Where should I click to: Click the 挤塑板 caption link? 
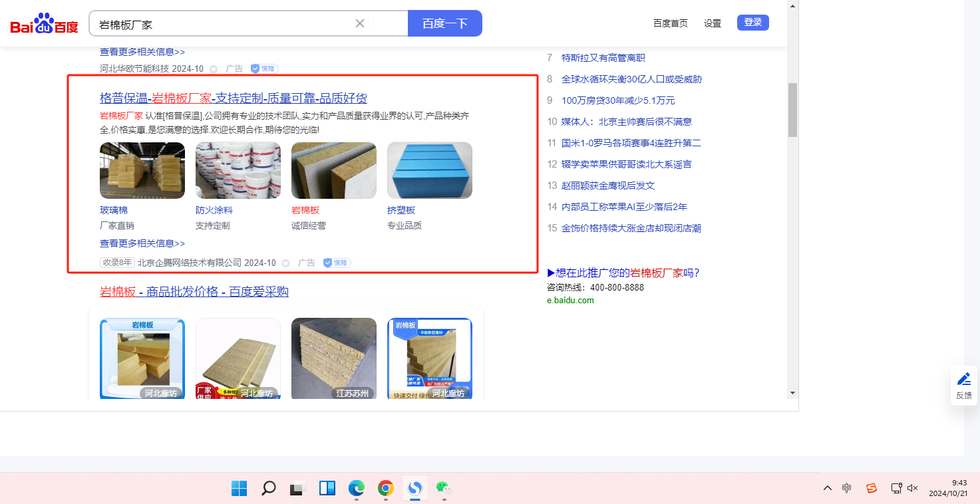click(x=401, y=210)
